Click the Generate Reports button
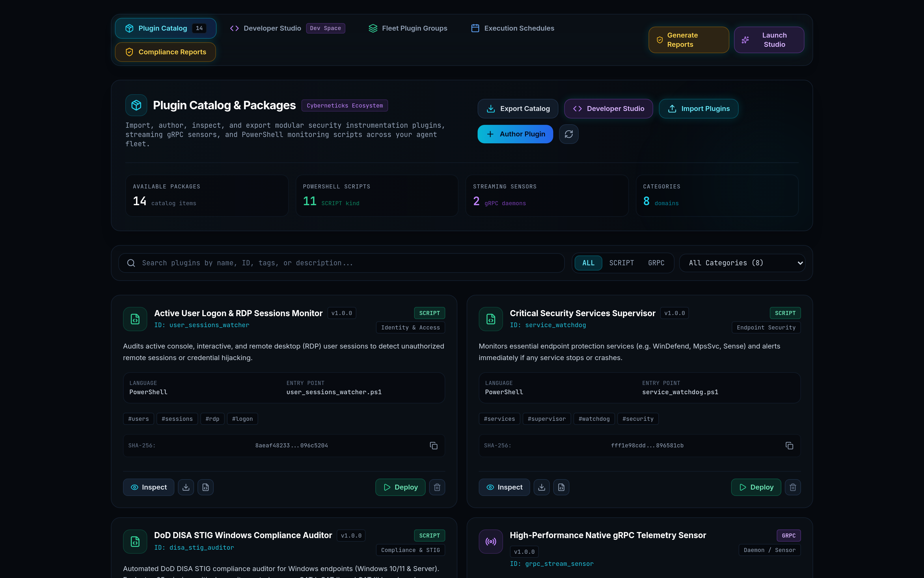Image resolution: width=924 pixels, height=578 pixels. pos(689,40)
